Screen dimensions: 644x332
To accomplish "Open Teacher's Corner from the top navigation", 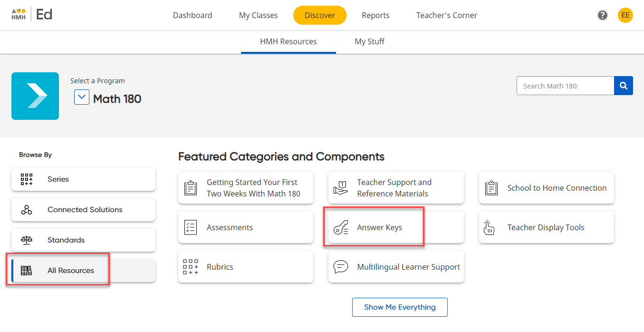I will (x=446, y=15).
